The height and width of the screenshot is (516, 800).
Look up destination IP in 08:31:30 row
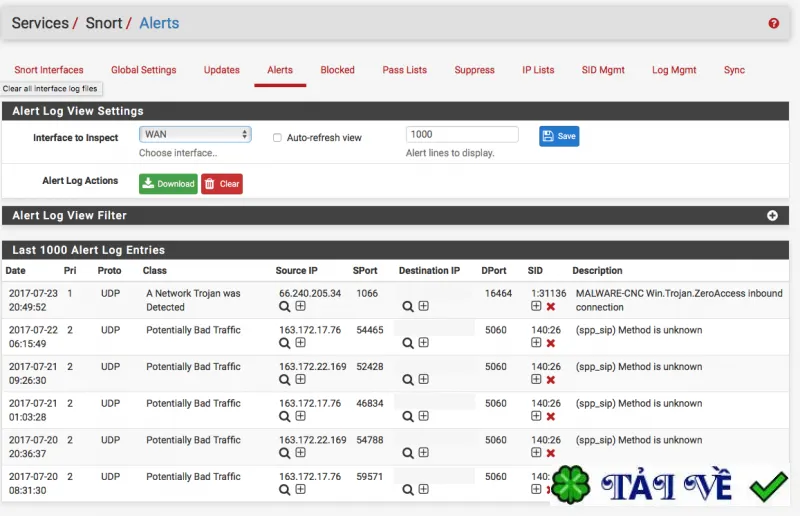pyautogui.click(x=408, y=490)
